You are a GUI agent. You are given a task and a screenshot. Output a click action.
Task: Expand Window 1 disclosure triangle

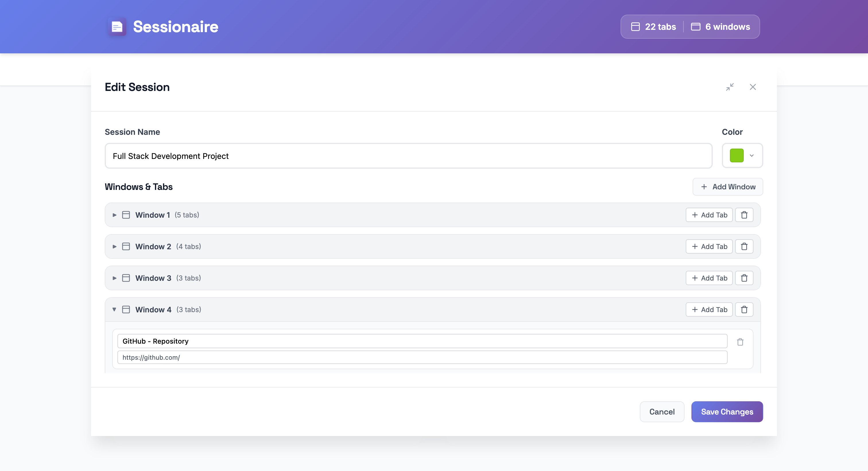pyautogui.click(x=114, y=215)
